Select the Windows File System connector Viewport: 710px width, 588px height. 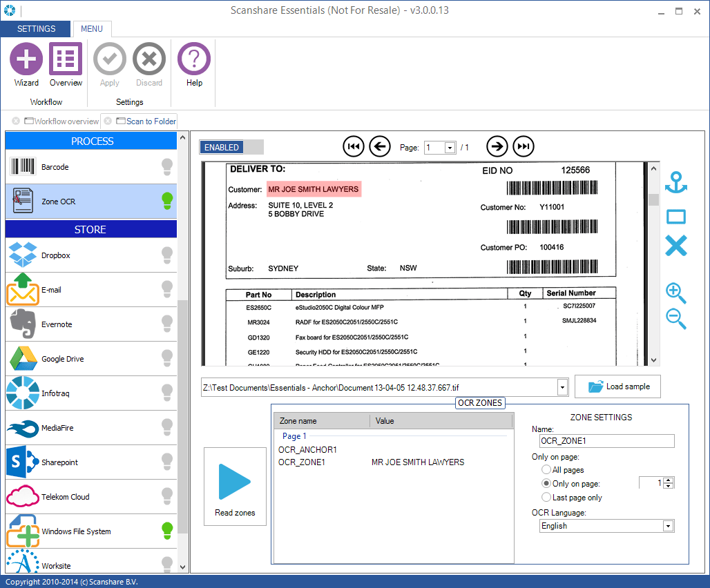tap(91, 531)
